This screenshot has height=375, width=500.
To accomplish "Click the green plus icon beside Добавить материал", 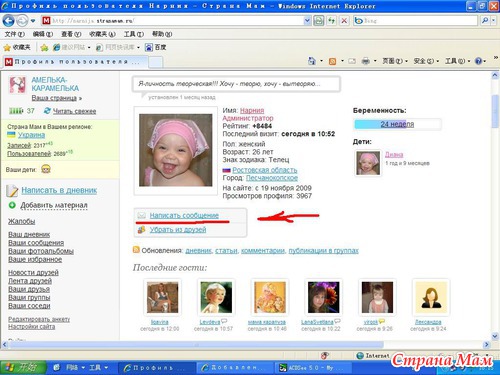I will (12, 205).
